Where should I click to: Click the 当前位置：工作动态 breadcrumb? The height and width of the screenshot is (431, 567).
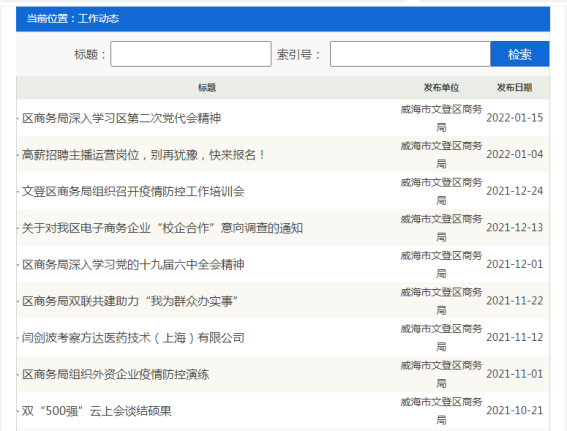click(73, 18)
